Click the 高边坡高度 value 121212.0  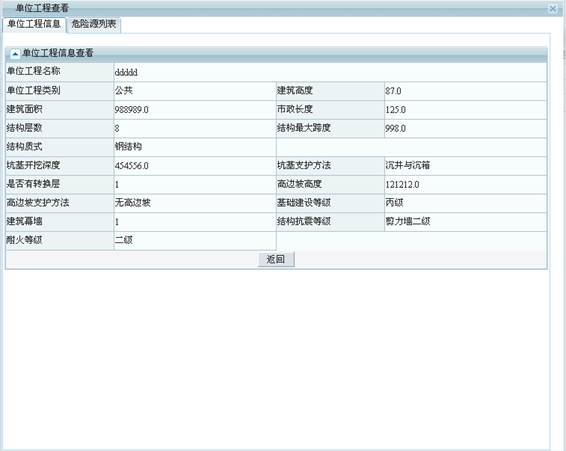click(x=402, y=185)
